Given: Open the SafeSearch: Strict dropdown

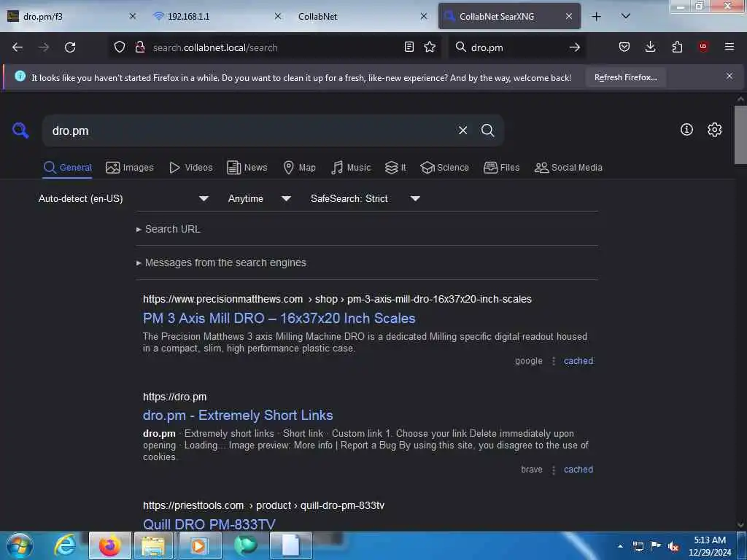Looking at the screenshot, I should [365, 198].
